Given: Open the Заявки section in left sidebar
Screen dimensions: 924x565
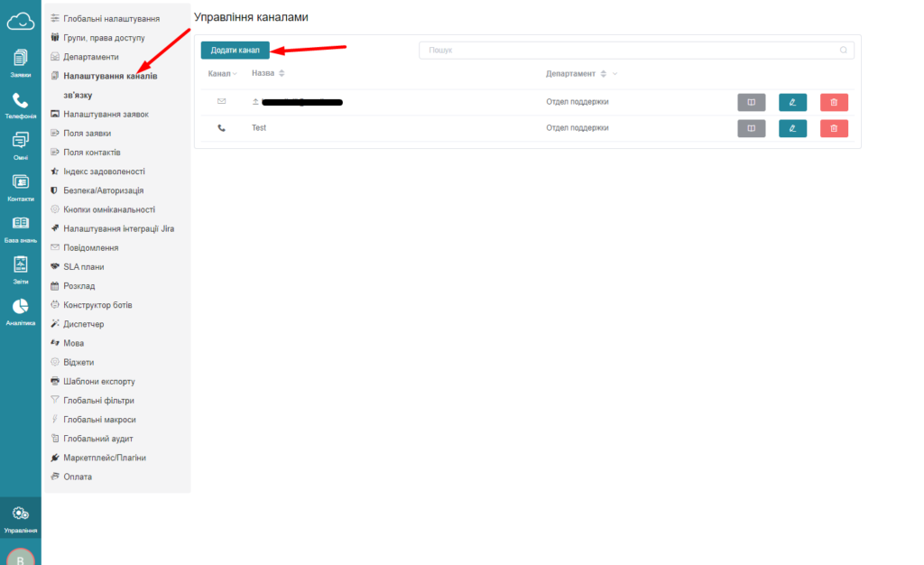Looking at the screenshot, I should click(x=20, y=61).
